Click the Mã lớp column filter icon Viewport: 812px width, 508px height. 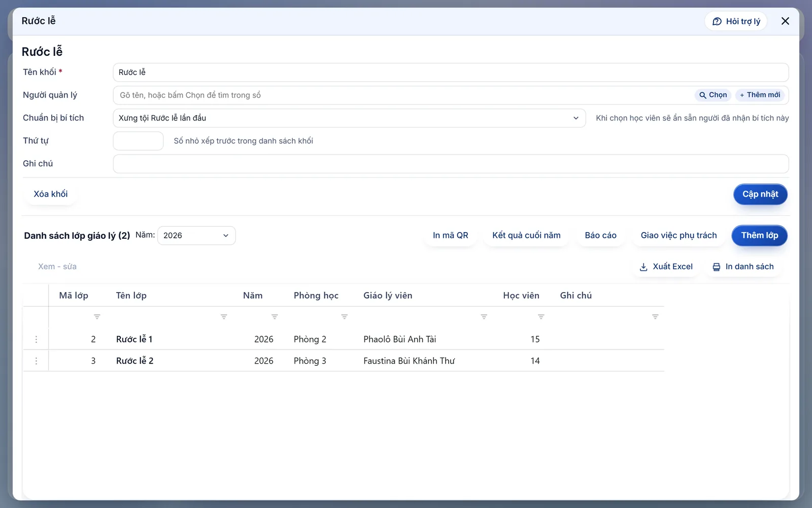point(97,316)
